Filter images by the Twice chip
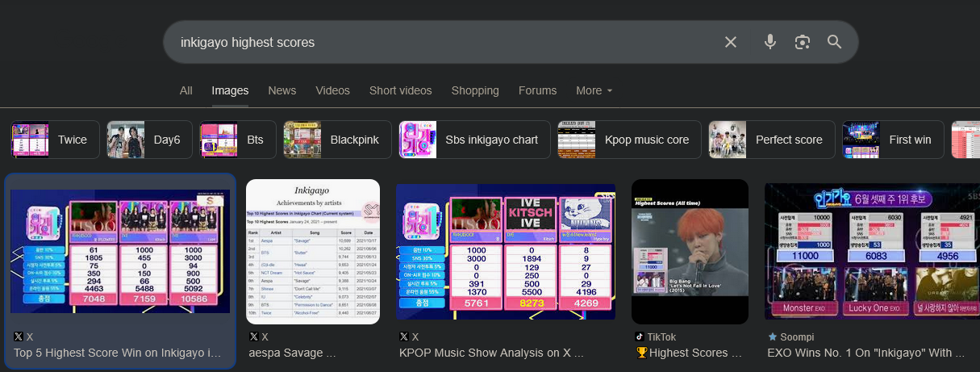 pyautogui.click(x=56, y=140)
